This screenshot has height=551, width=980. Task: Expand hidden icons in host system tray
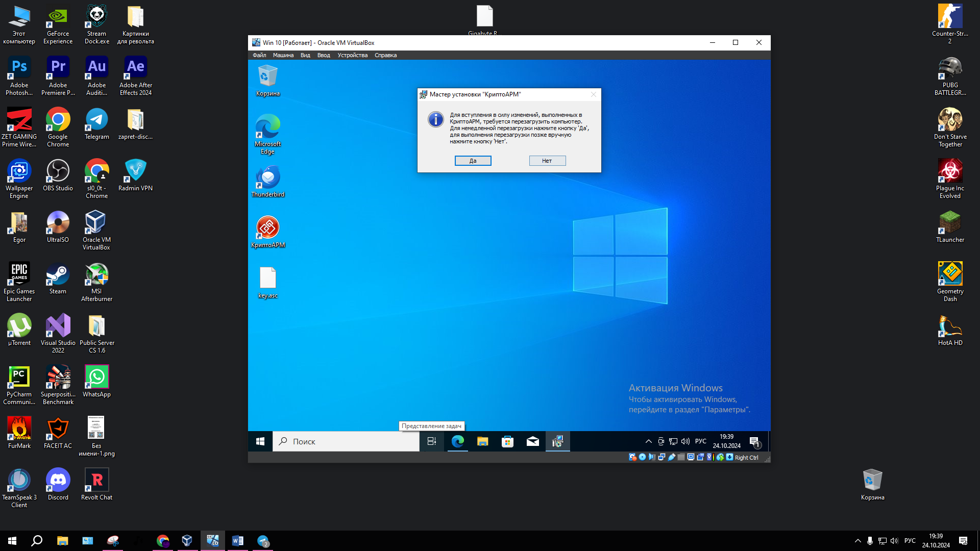click(x=857, y=541)
